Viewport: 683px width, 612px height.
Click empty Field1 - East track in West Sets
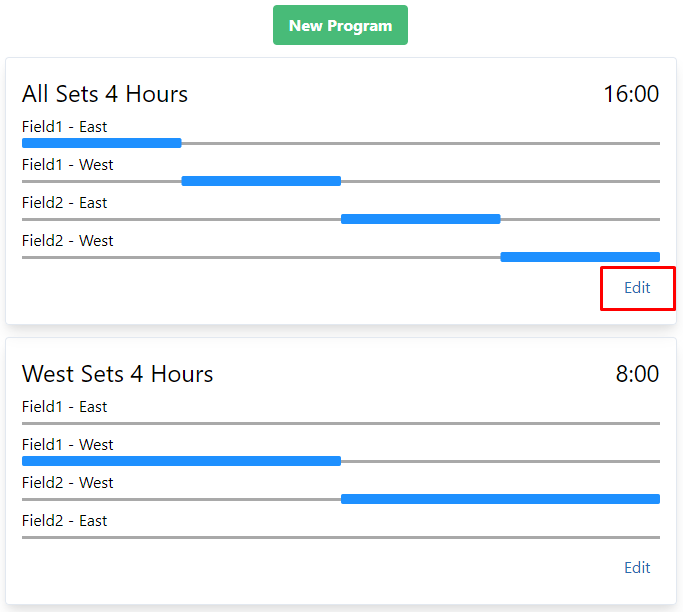tap(340, 423)
